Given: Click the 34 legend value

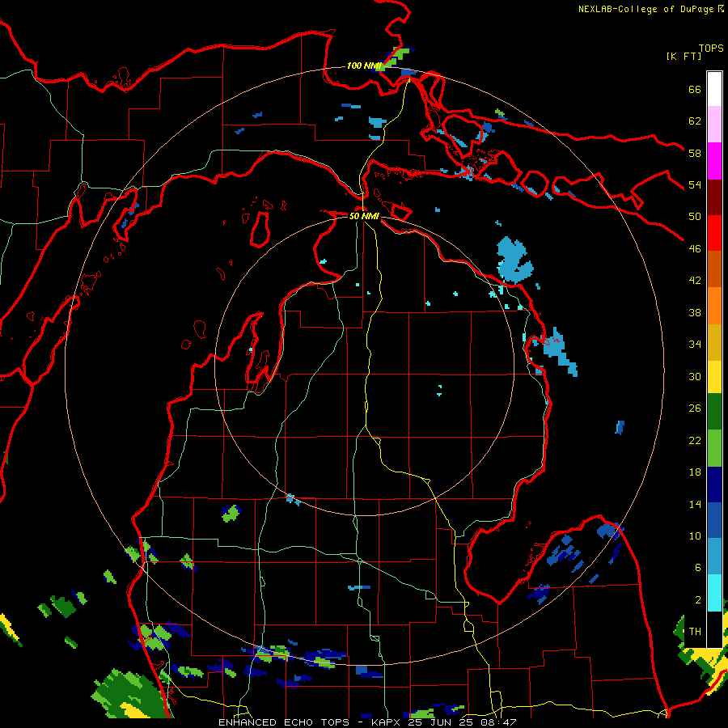Looking at the screenshot, I should pyautogui.click(x=695, y=344).
